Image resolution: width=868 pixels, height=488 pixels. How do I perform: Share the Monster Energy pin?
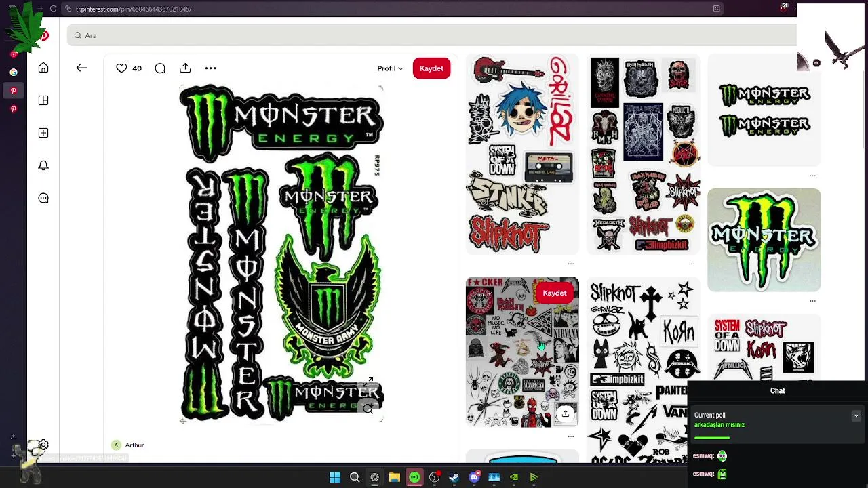click(x=185, y=68)
